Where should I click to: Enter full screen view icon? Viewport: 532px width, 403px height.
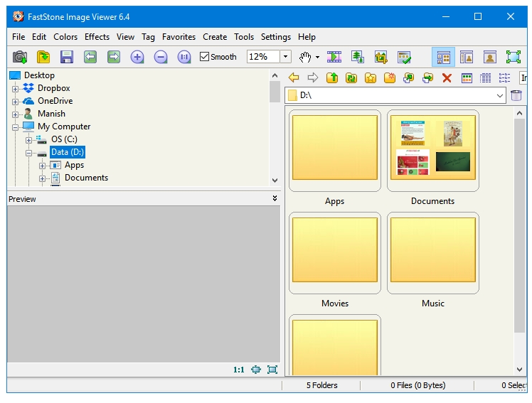pyautogui.click(x=514, y=57)
